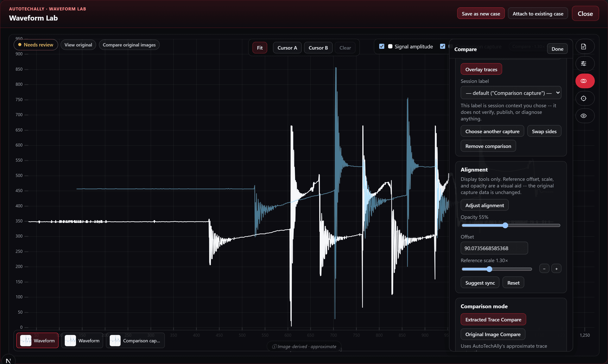
Task: Click the Comparison mode heading
Action: click(484, 306)
